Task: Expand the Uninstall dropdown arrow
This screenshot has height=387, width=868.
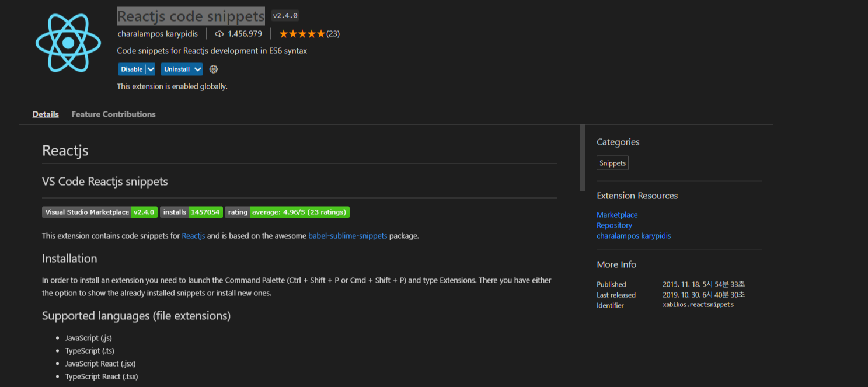Action: click(x=198, y=69)
